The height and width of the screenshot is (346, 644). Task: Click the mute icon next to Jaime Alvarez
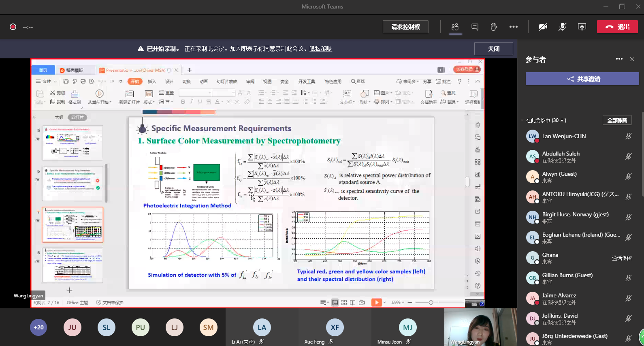(x=629, y=298)
